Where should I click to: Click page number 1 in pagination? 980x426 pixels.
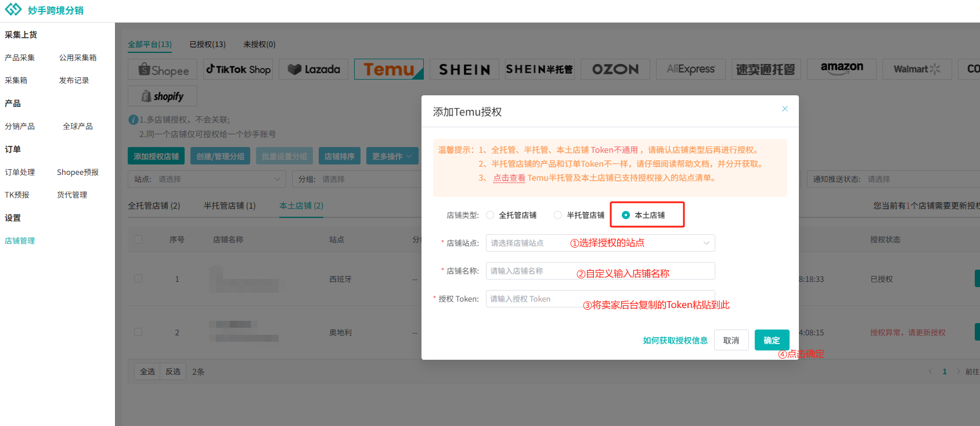(945, 371)
